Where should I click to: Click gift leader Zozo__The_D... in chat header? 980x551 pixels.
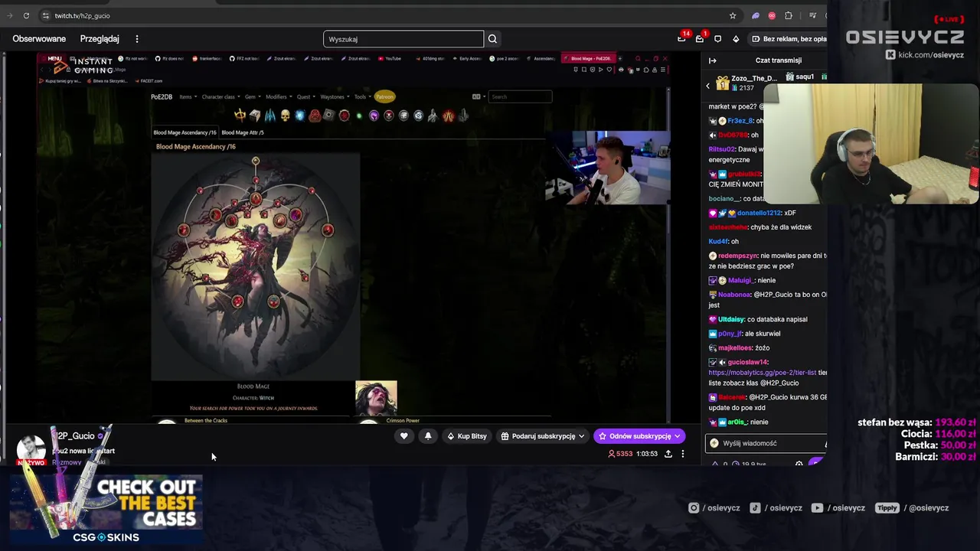tap(747, 83)
